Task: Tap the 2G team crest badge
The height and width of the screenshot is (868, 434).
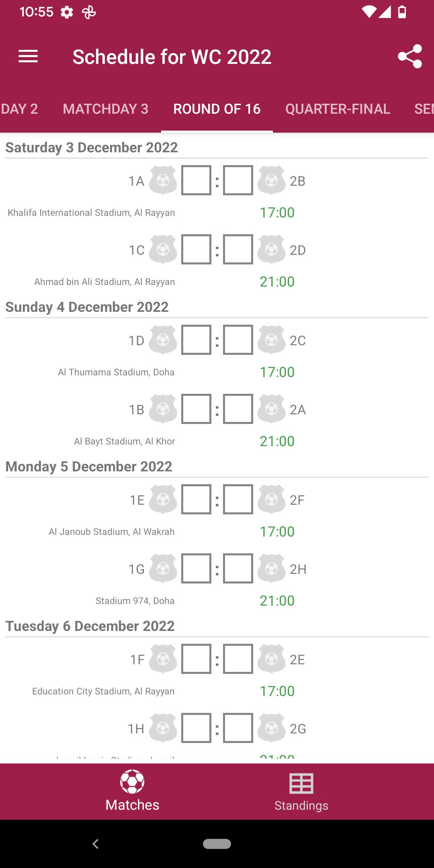Action: [271, 728]
